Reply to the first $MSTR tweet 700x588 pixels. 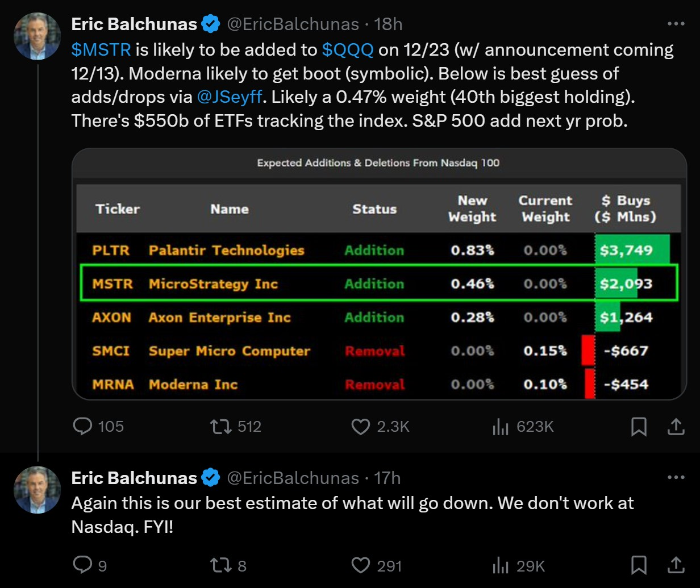[x=84, y=426]
